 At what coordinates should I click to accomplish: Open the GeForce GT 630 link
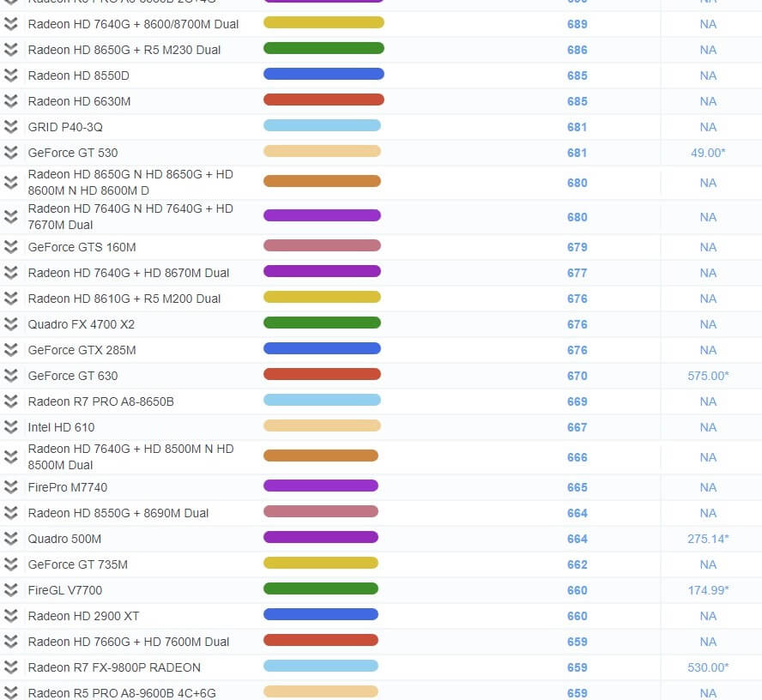pyautogui.click(x=73, y=376)
